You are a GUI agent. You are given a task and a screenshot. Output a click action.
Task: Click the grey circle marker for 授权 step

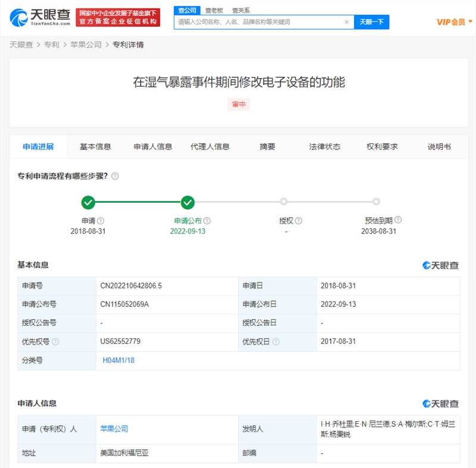pos(284,202)
